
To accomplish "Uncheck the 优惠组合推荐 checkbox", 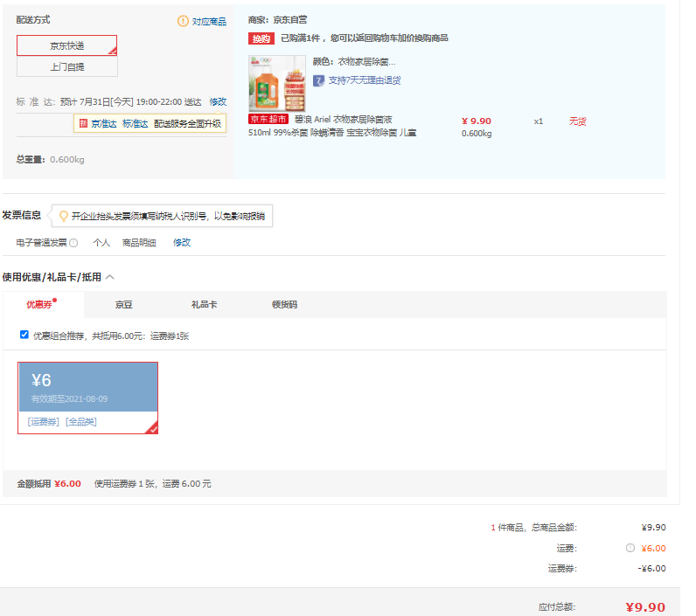I will click(x=24, y=335).
